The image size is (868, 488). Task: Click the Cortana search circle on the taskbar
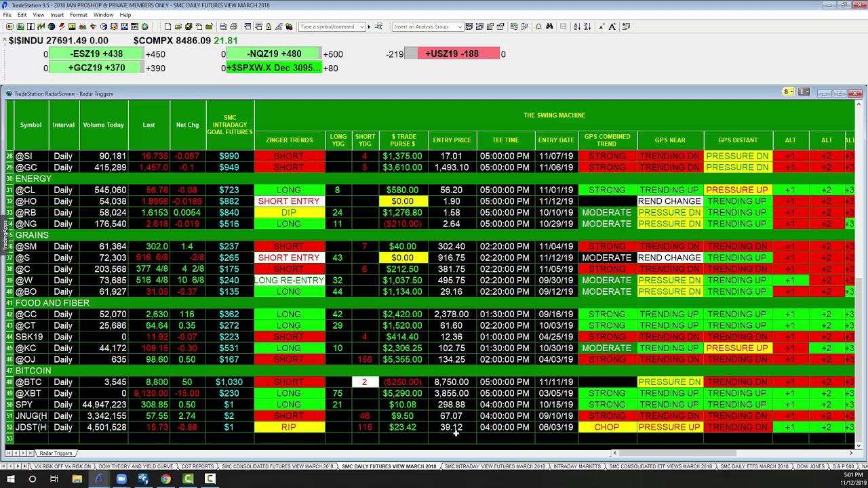pos(32,479)
